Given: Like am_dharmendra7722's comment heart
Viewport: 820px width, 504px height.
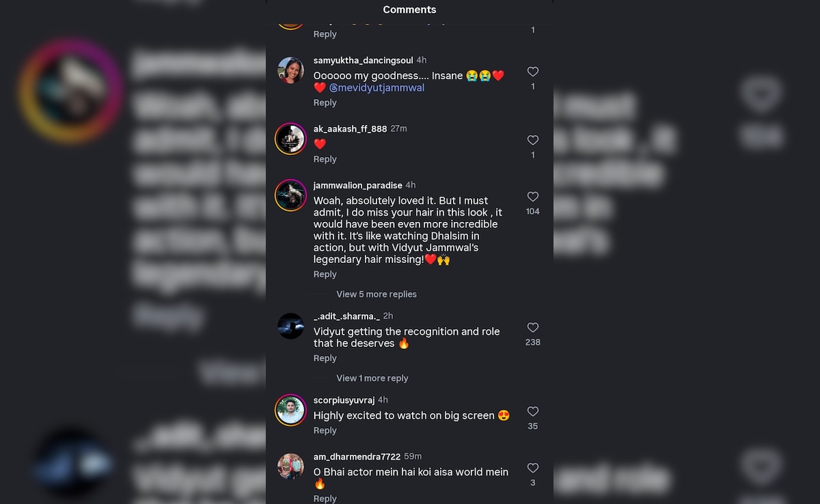Looking at the screenshot, I should [x=533, y=468].
